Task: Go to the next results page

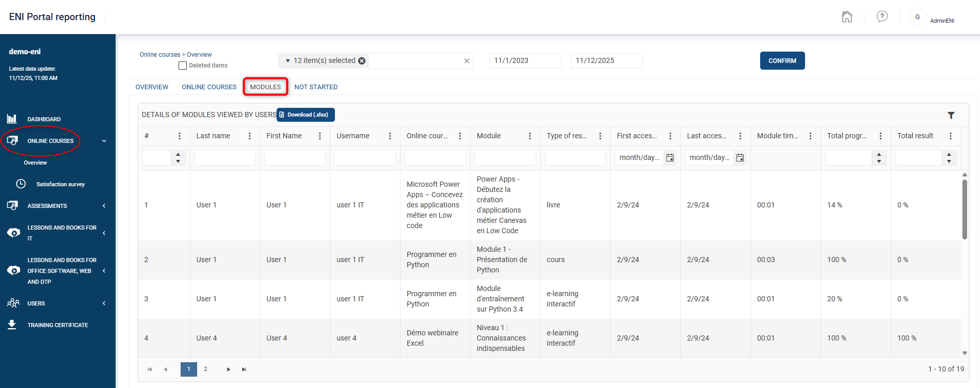Action: [x=228, y=369]
